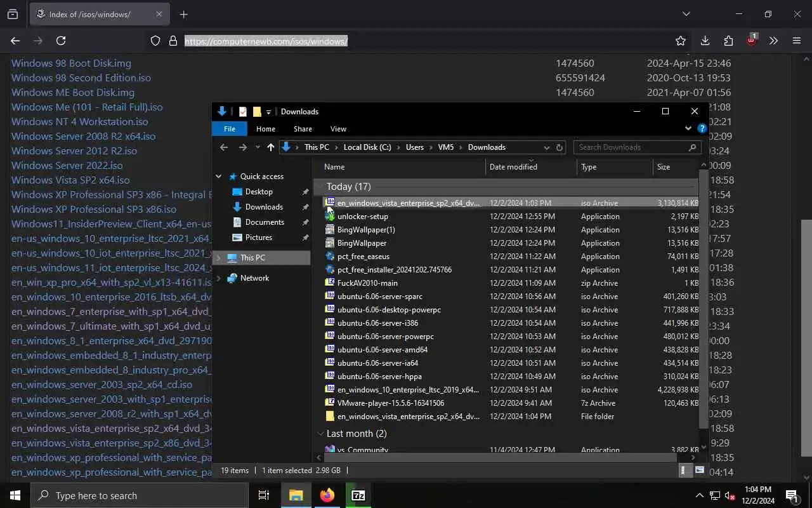This screenshot has height=508, width=812.
Task: Open the uBlock Origin extension icon
Action: point(752,40)
